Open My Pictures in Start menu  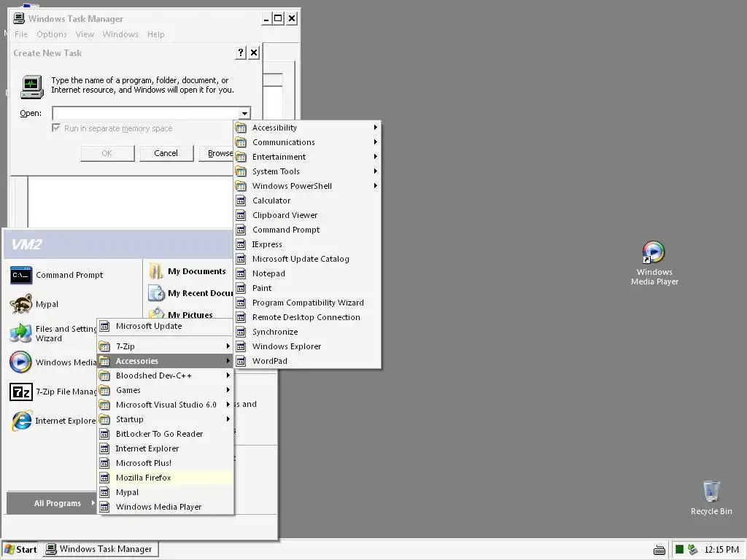click(190, 315)
